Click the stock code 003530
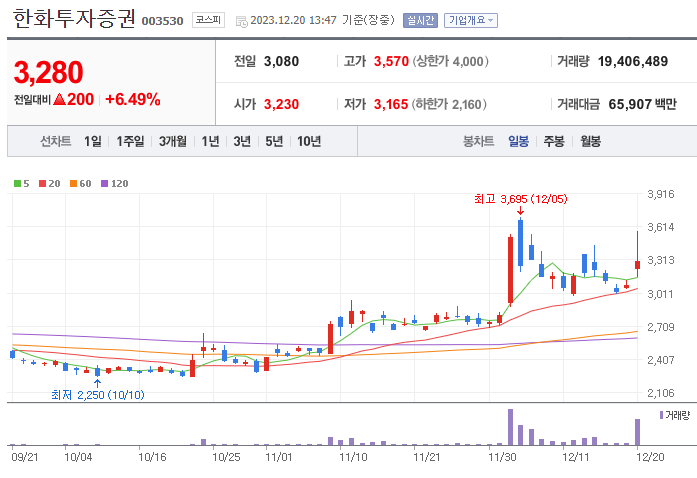Screen dimensions: 697x478 tap(162, 21)
